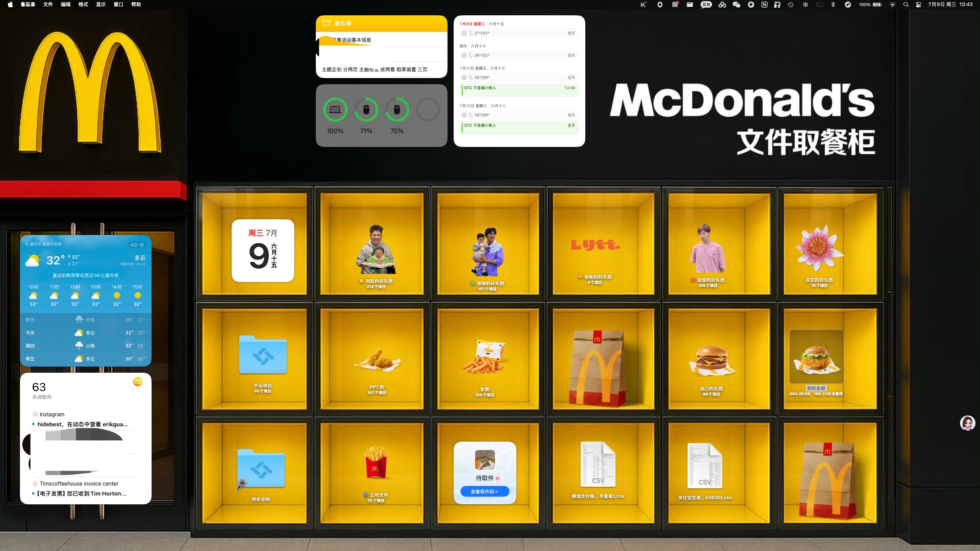Open the 显示 menu
980x551 pixels.
(101, 5)
